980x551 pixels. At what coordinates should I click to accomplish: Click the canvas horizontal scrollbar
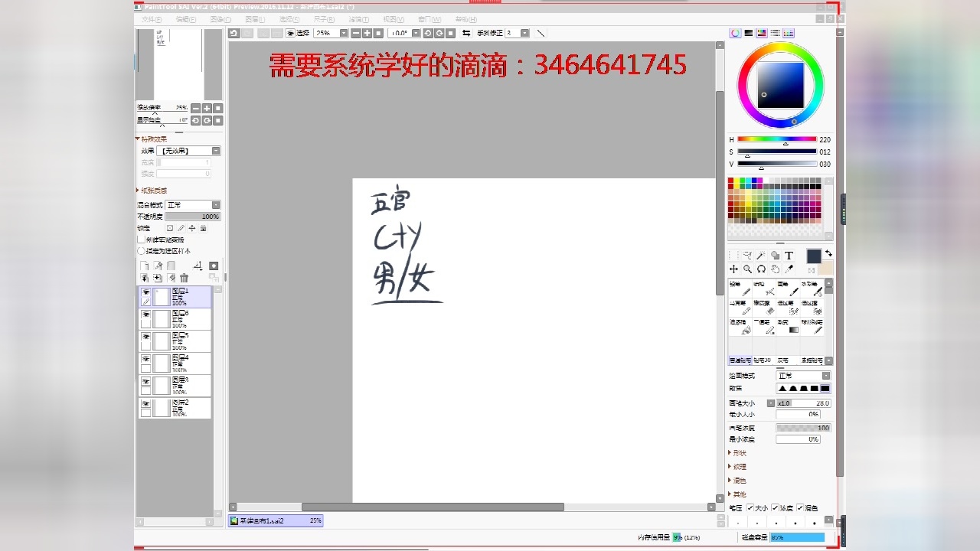pos(433,507)
